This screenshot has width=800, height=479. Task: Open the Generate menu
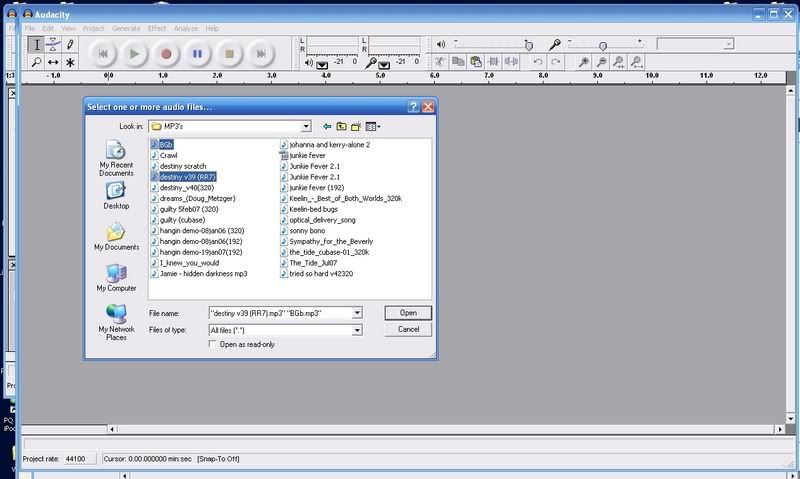(126, 28)
